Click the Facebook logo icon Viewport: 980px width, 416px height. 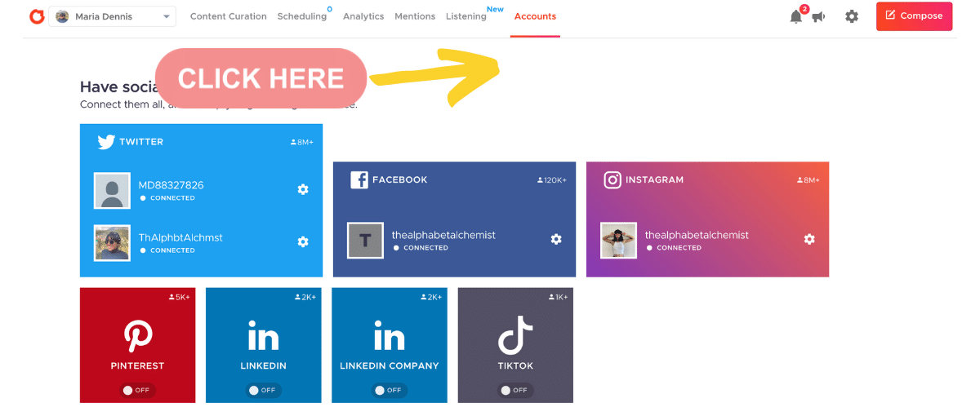[359, 179]
